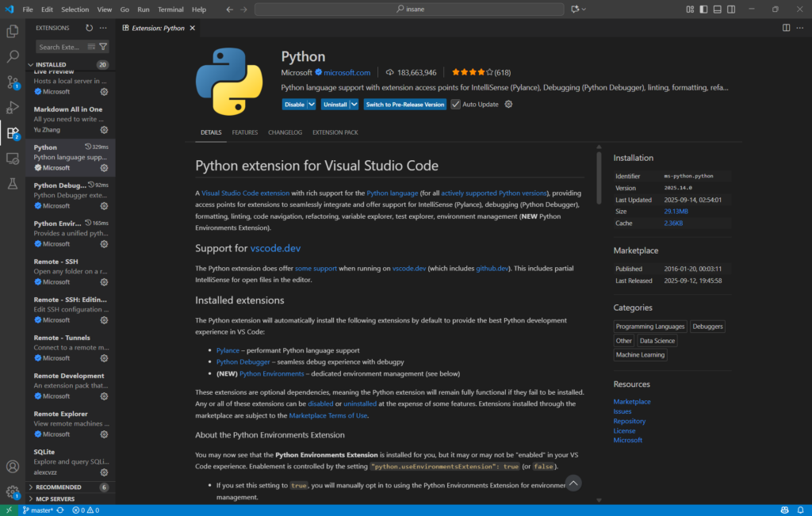
Task: Open manage gear for SQLite extension
Action: coord(104,472)
